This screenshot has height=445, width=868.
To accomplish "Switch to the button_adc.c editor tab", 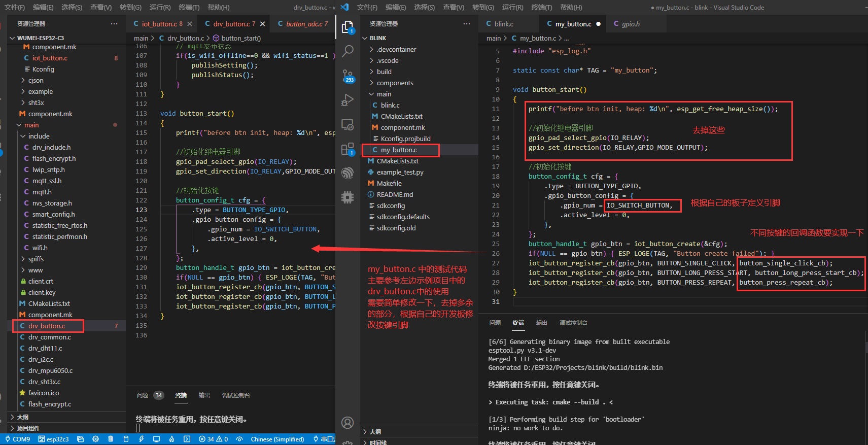I will tap(303, 24).
